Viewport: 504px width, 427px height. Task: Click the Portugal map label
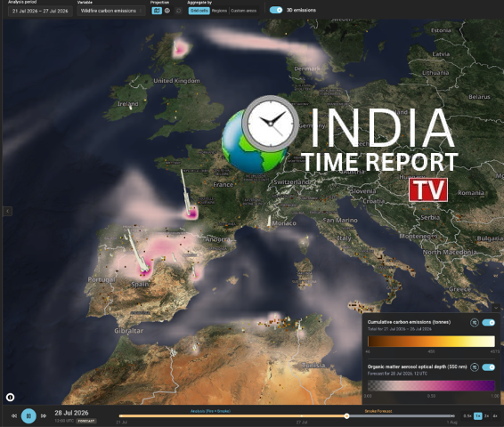(102, 279)
